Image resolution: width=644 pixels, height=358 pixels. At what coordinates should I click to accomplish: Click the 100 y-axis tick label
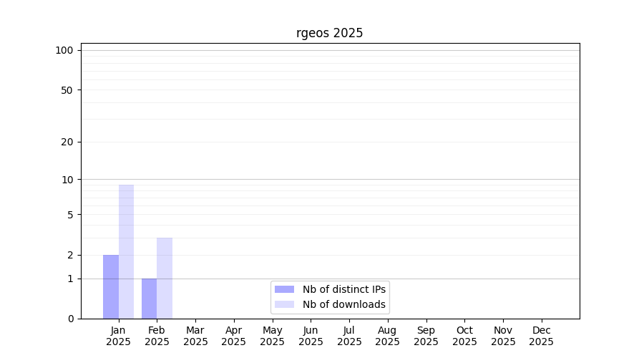pyautogui.click(x=64, y=50)
